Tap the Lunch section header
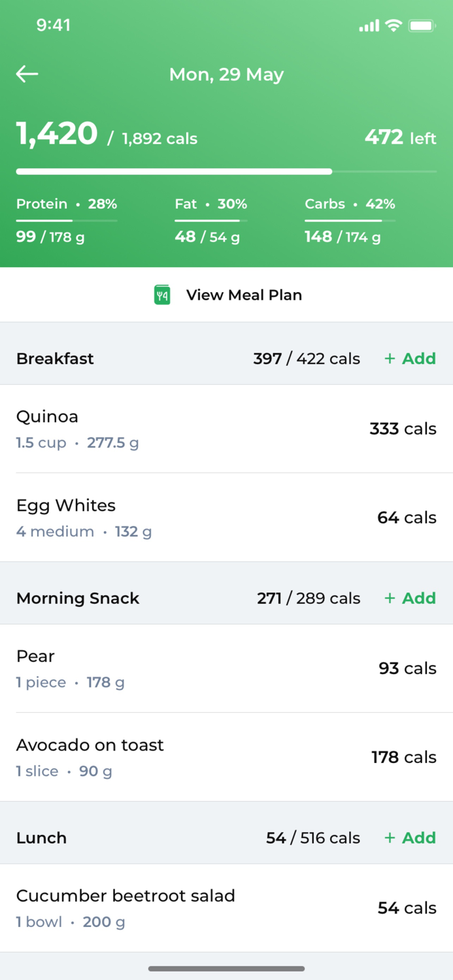 tap(42, 838)
